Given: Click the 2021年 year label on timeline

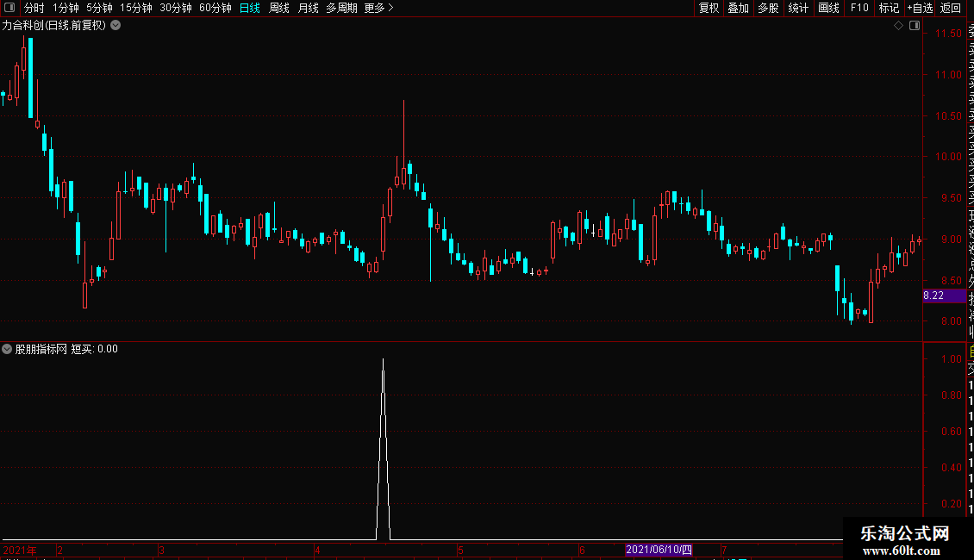Looking at the screenshot, I should (20, 550).
